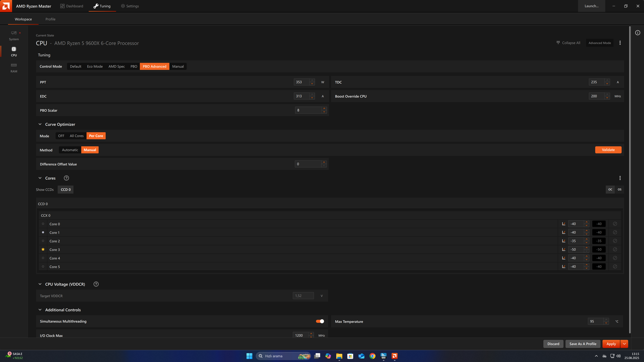Switch cores view to OS

tap(620, 189)
